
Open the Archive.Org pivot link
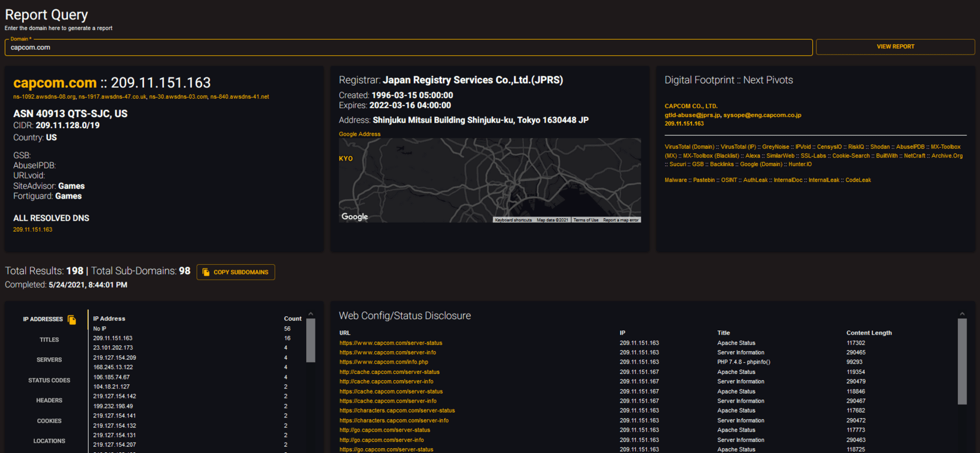(x=947, y=156)
